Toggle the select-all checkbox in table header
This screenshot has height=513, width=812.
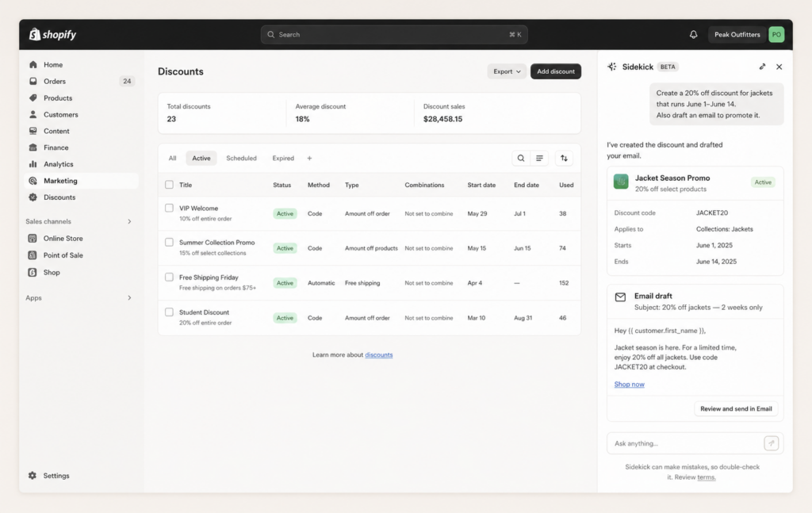click(170, 185)
